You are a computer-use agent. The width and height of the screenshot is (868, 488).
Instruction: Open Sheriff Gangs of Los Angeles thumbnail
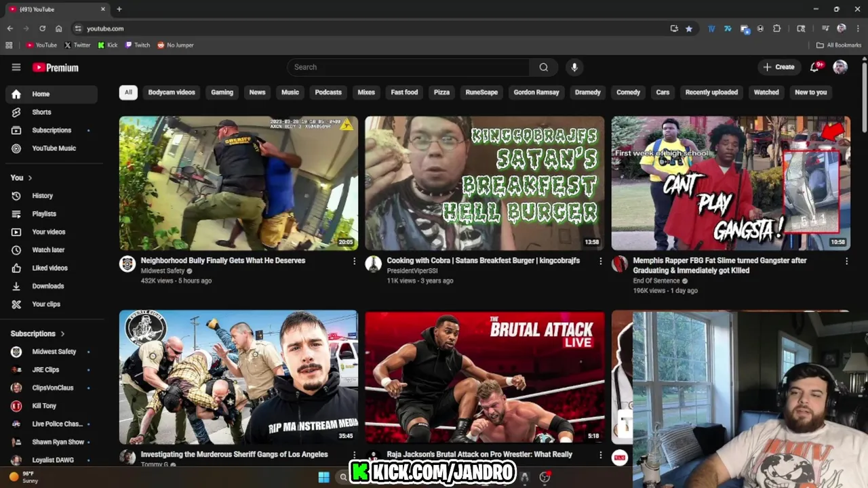point(239,377)
